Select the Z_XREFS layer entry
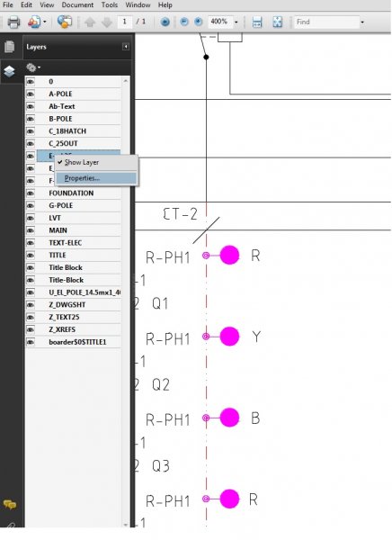Screen dimensions: 392x540 (x=79, y=329)
